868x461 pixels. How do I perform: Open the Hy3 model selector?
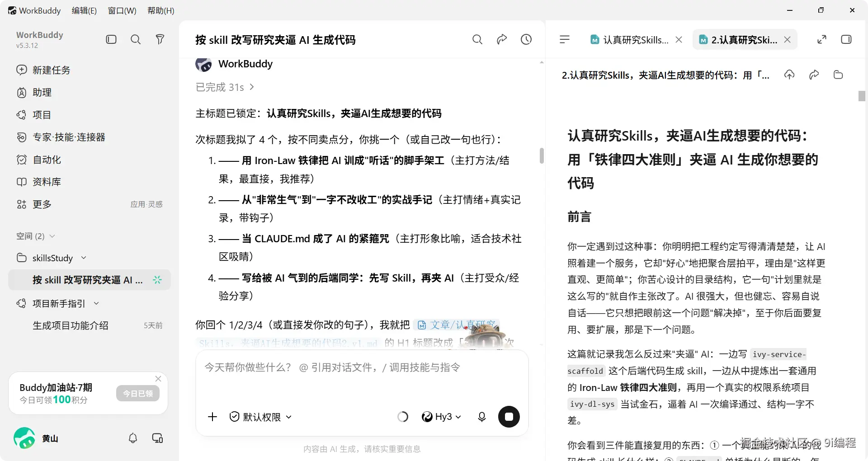441,417
